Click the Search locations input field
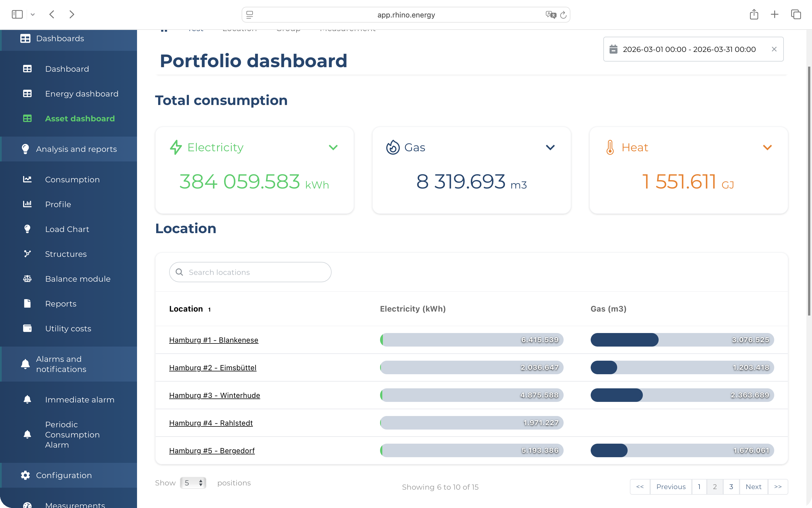 click(x=250, y=272)
